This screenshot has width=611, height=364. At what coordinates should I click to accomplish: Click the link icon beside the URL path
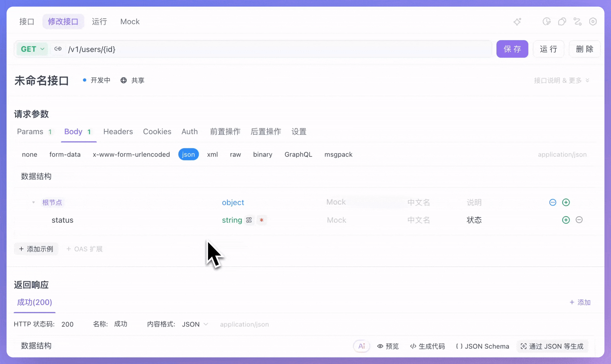pos(58,49)
